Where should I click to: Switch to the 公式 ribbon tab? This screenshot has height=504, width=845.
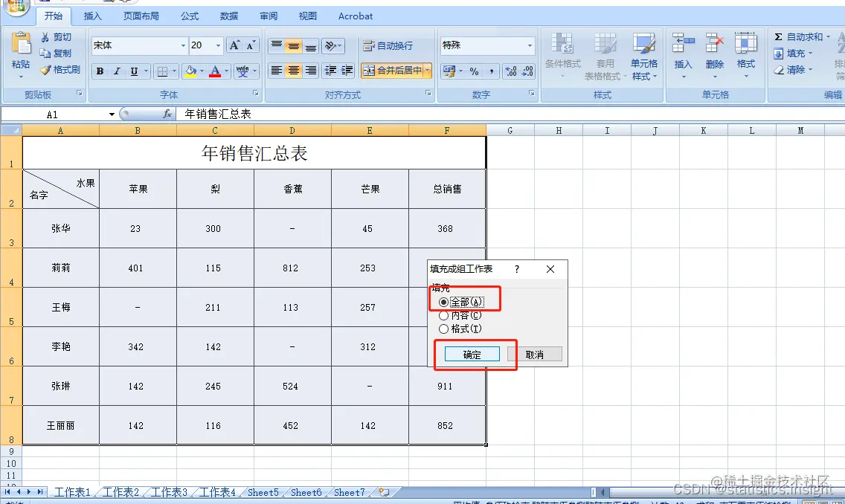click(190, 16)
